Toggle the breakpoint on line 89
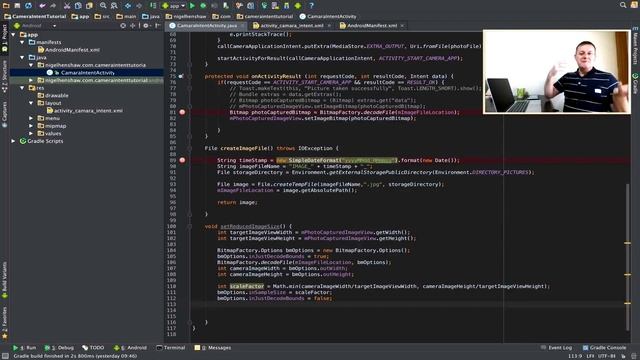Viewport: 640px width, 360px height. [x=182, y=160]
